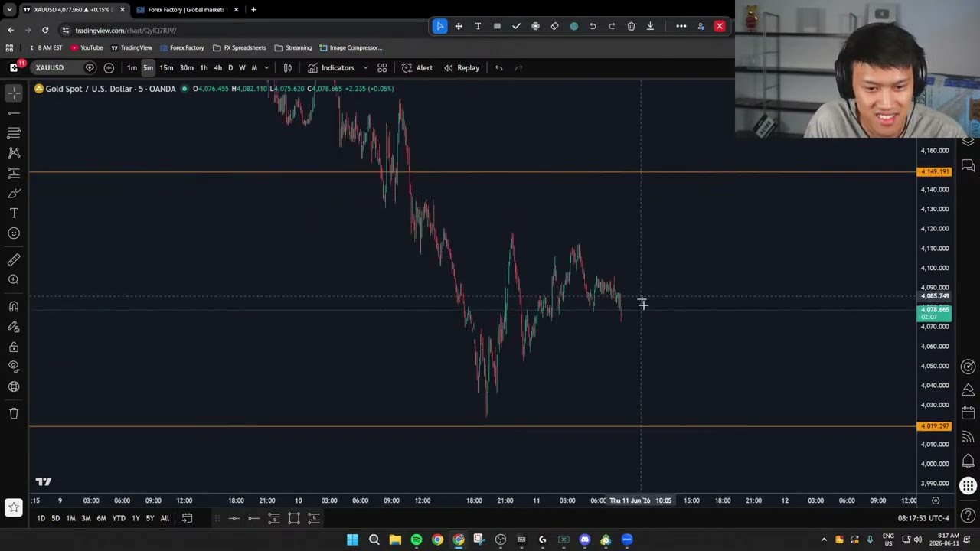Click the download arrow in annotation toolbar

(x=650, y=26)
